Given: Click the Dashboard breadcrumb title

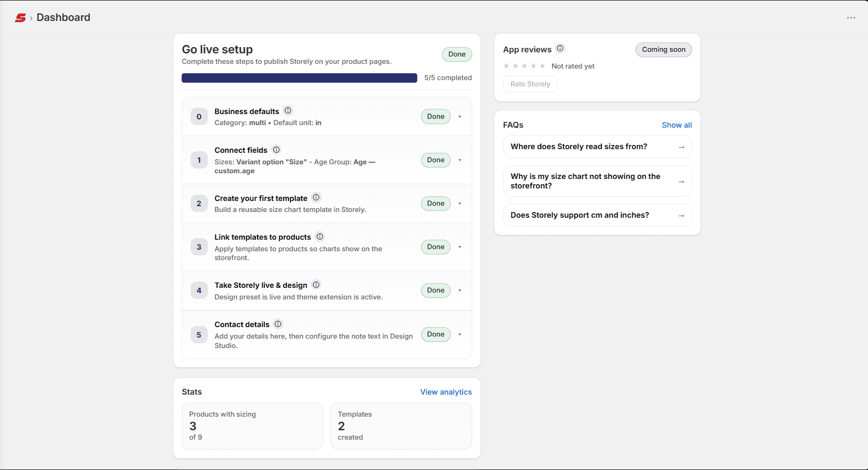Looking at the screenshot, I should pyautogui.click(x=63, y=17).
